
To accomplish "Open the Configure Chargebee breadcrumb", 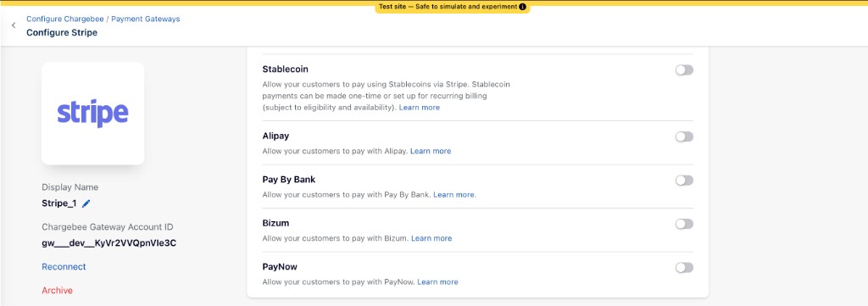I will [x=64, y=19].
